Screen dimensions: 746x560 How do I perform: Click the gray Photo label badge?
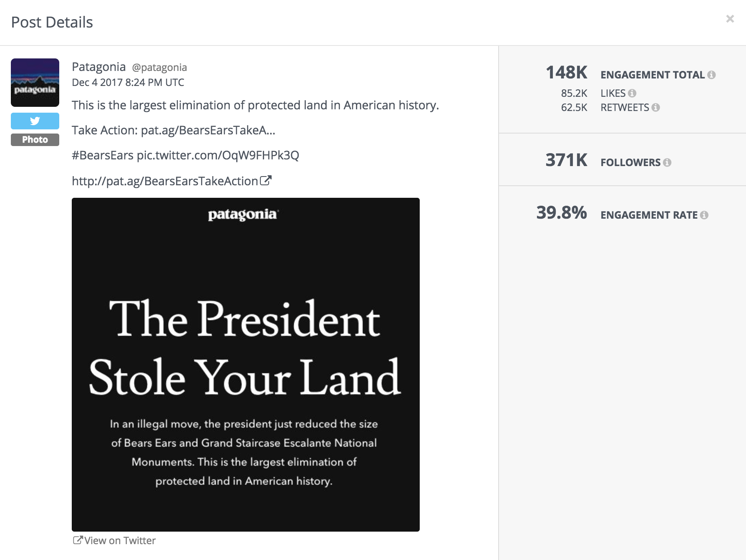point(35,140)
